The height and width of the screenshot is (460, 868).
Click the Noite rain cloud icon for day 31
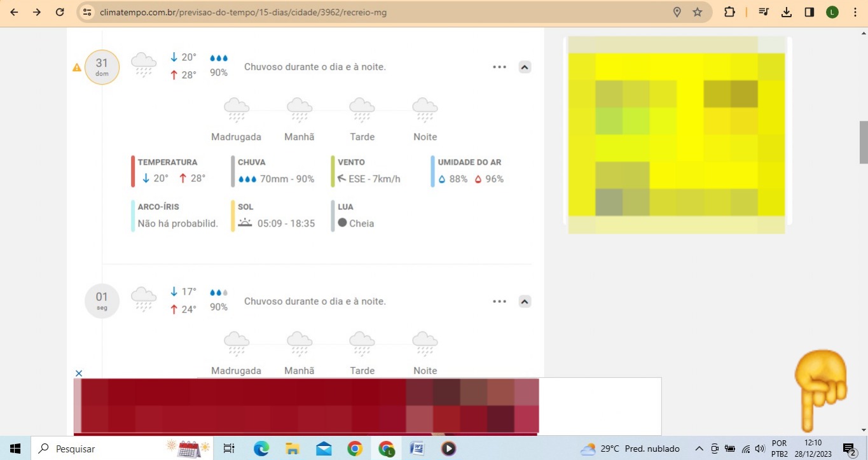click(425, 110)
